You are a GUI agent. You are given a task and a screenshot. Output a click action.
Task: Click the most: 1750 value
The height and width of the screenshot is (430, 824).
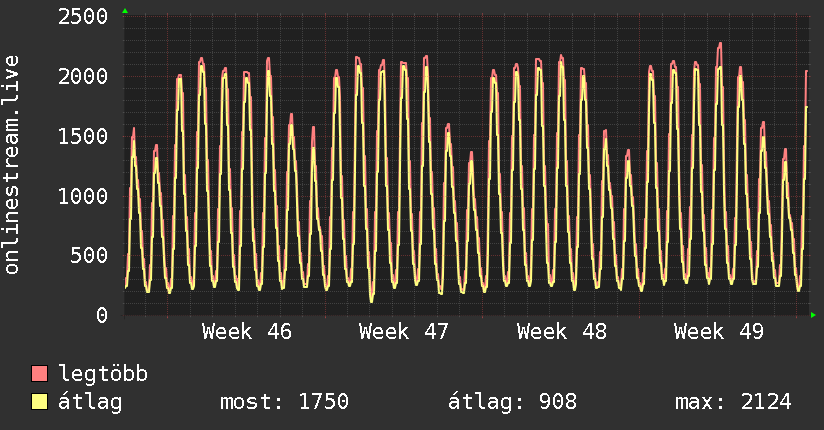coord(284,402)
